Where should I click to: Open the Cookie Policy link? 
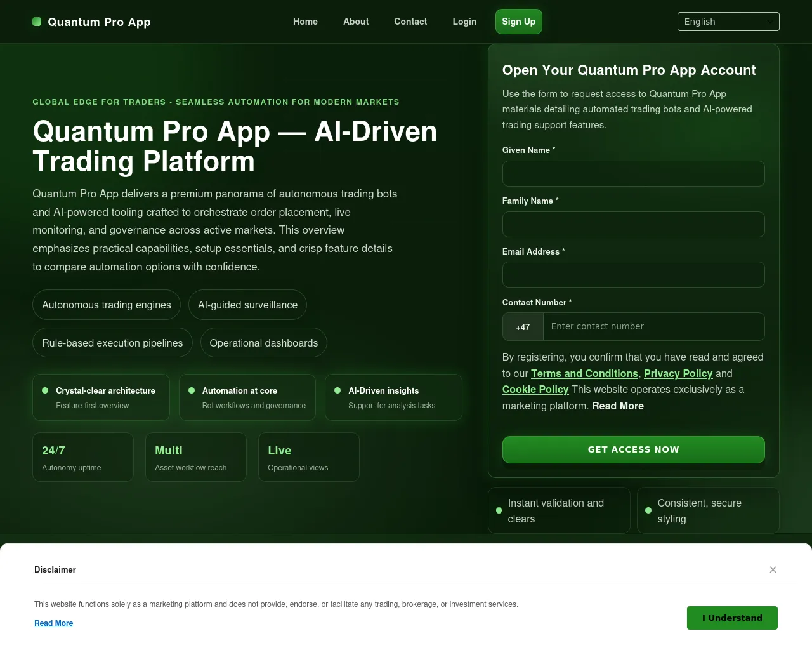[535, 389]
